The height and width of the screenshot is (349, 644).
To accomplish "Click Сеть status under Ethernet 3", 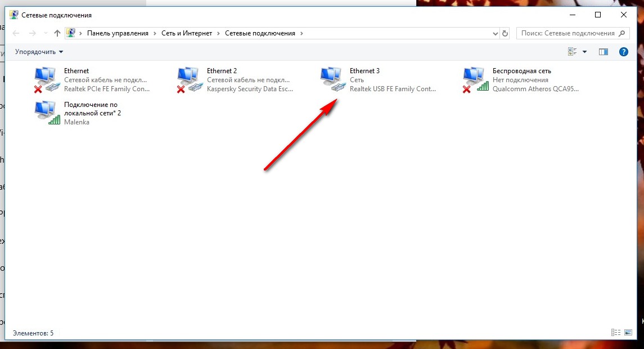I will click(357, 80).
